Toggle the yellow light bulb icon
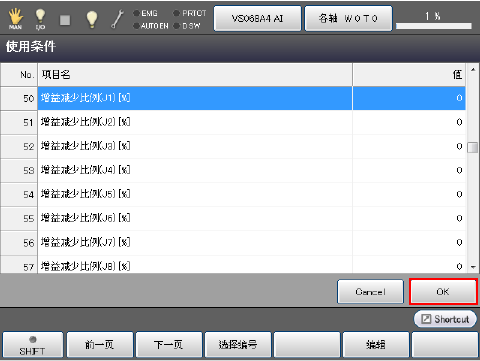The width and height of the screenshot is (480, 361). [x=92, y=19]
